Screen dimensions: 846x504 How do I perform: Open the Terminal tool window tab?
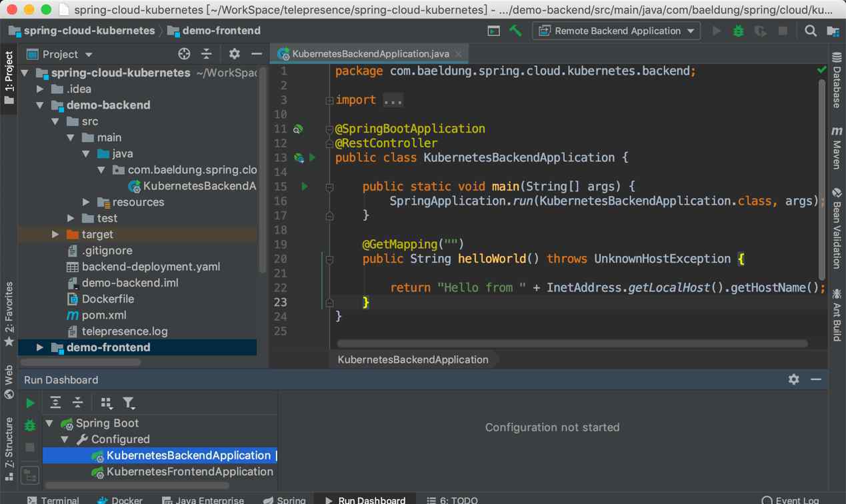click(53, 499)
